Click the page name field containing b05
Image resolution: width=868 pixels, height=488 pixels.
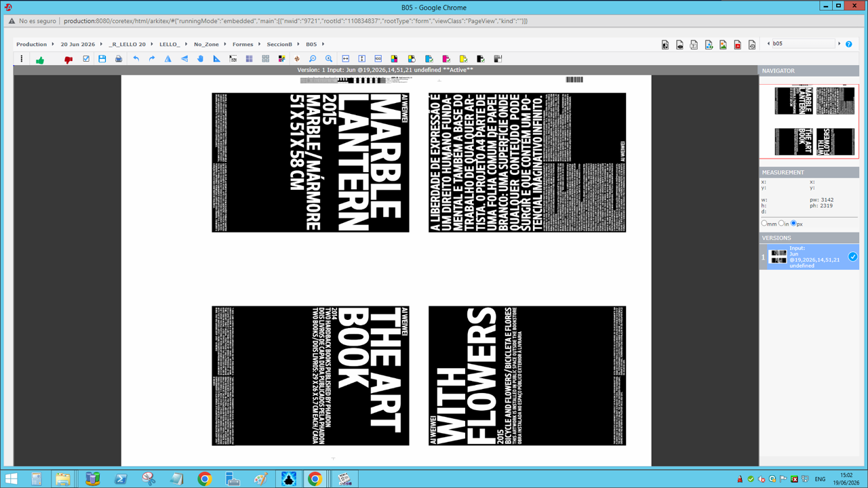804,44
